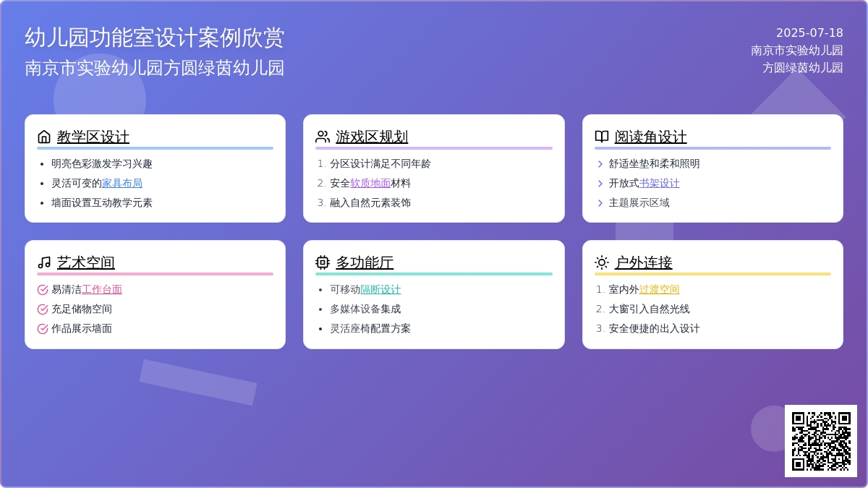Screen dimensions: 868x488
Task: Click the text 充足储物空间
Action: pyautogui.click(x=82, y=309)
